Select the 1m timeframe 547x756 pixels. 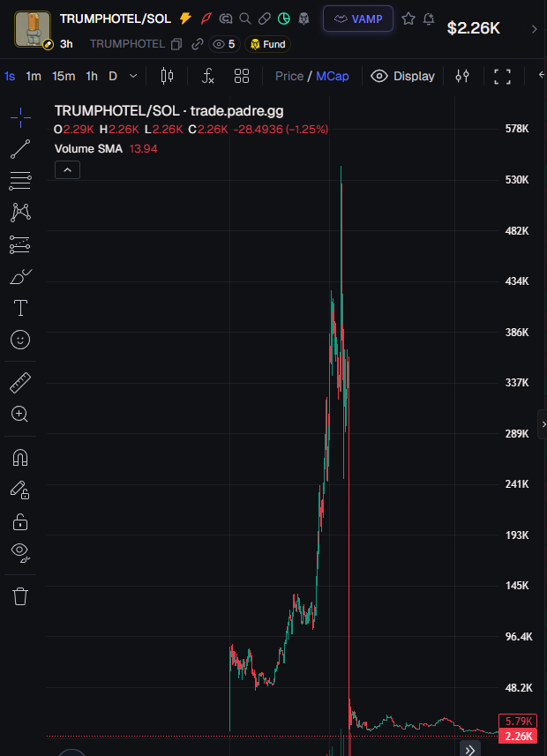pos(34,76)
